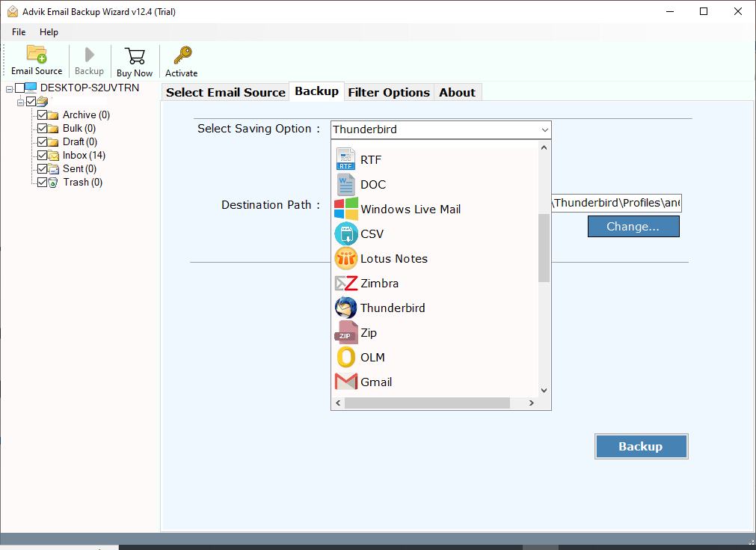
Task: Uncheck the Draft folder checkbox
Action: (43, 142)
